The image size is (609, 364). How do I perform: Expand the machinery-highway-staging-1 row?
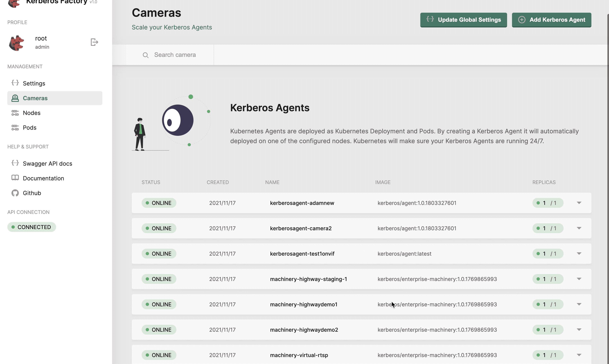pos(579,279)
